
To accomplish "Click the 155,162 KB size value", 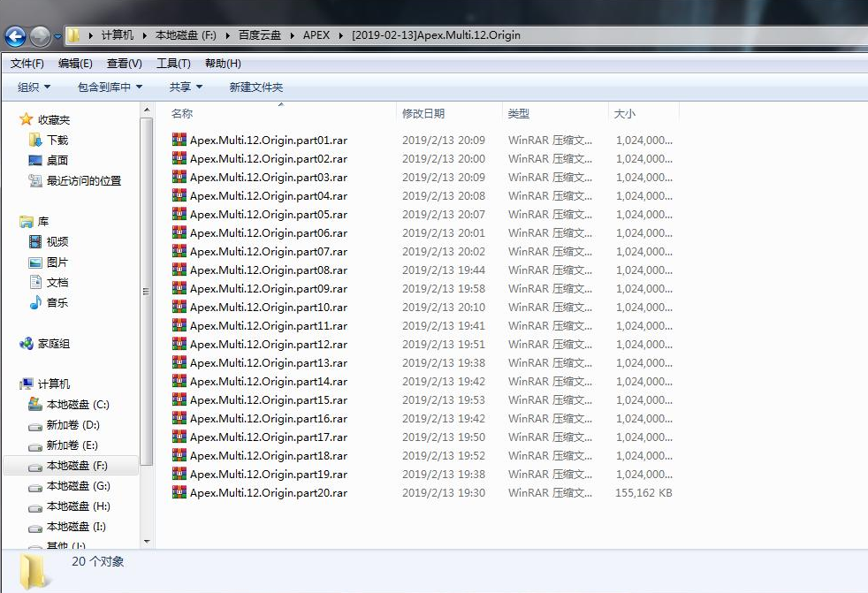I will pyautogui.click(x=643, y=493).
